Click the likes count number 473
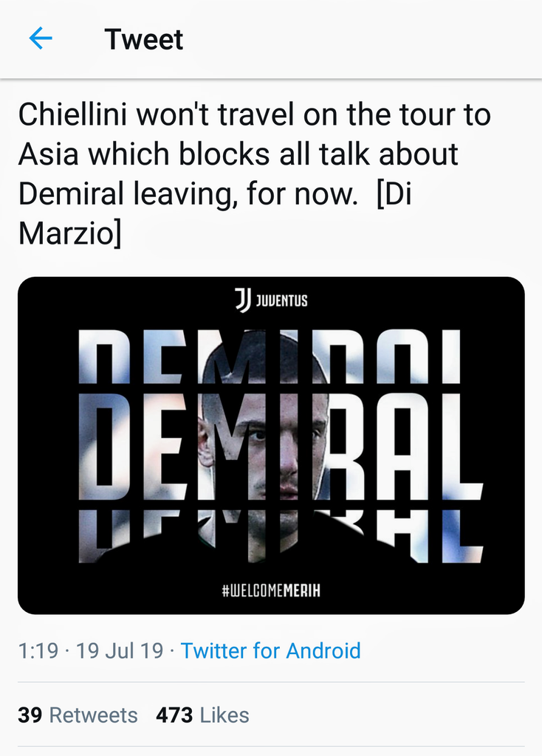 (x=174, y=715)
